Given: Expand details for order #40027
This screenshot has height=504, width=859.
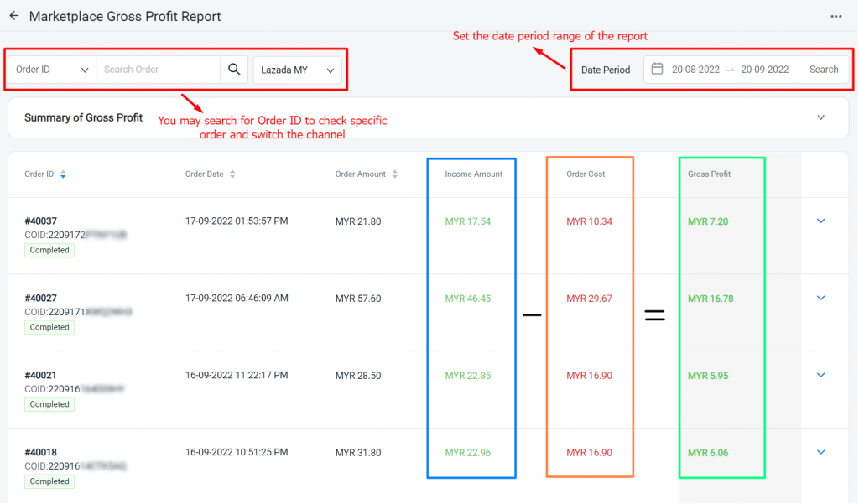Looking at the screenshot, I should coord(821,299).
